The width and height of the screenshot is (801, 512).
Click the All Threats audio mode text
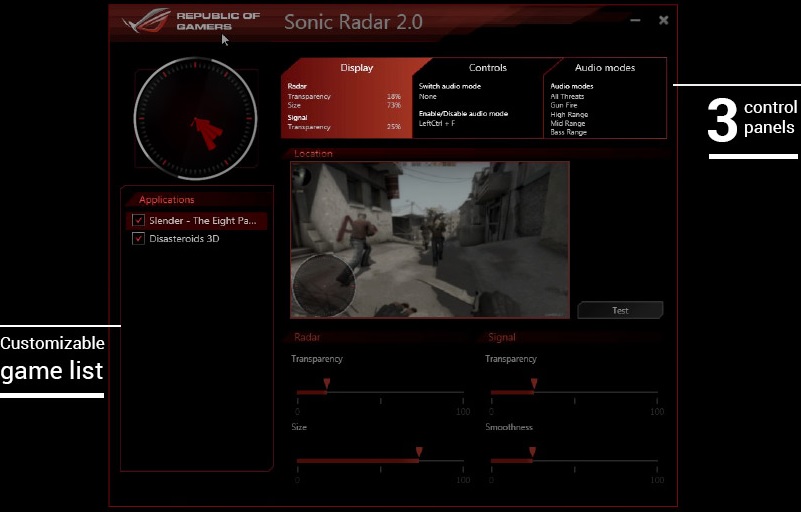coord(567,96)
